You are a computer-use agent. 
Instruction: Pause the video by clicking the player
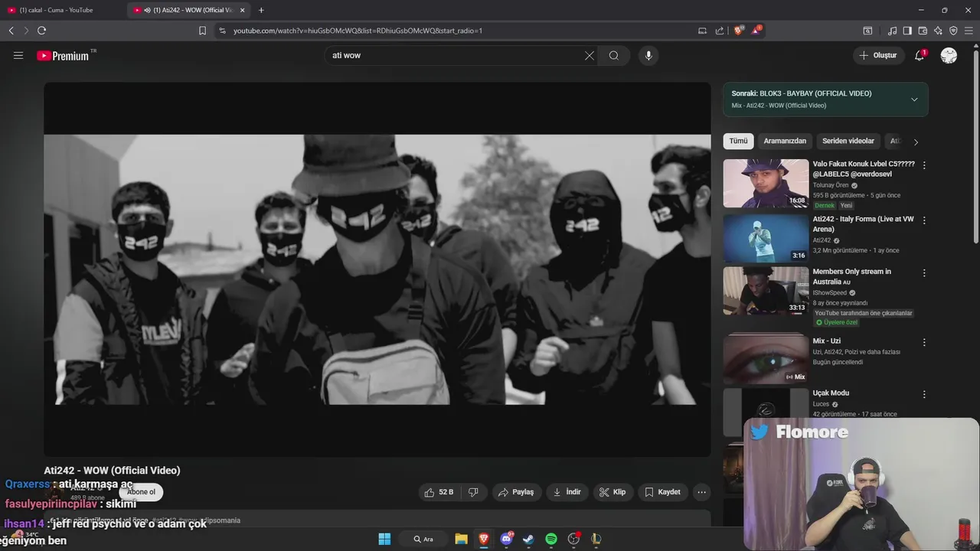point(377,269)
